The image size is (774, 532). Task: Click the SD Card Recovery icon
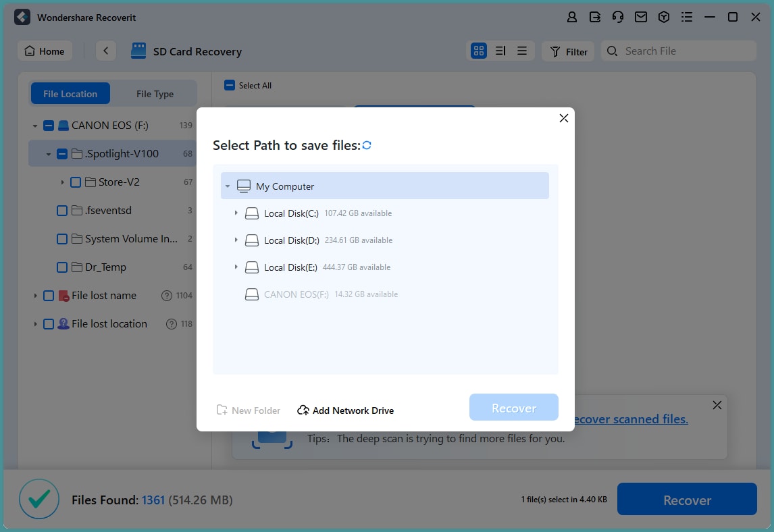click(138, 51)
